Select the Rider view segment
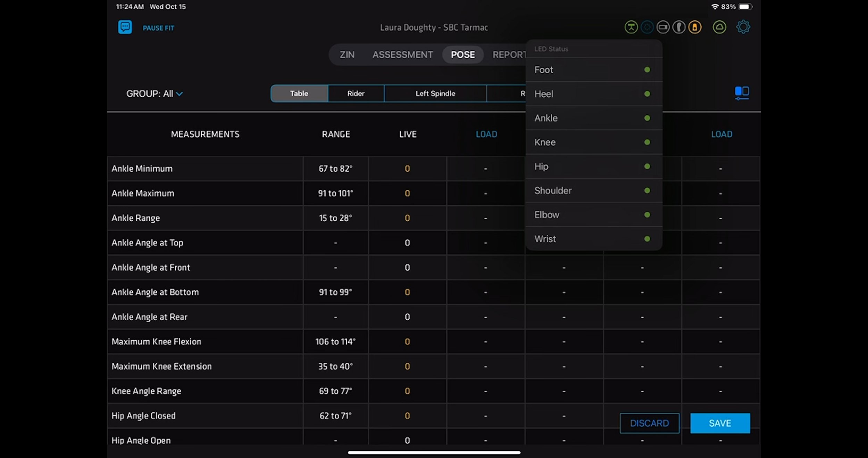The height and width of the screenshot is (458, 868). click(356, 93)
